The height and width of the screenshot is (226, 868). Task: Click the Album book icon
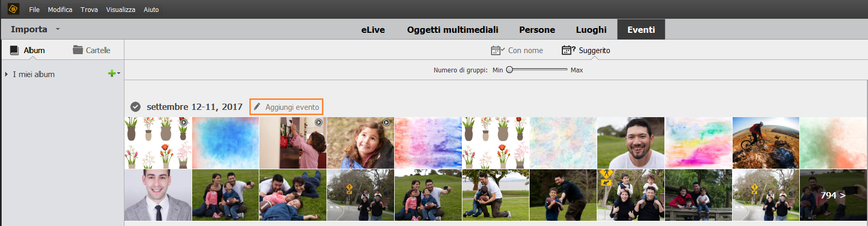(15, 50)
